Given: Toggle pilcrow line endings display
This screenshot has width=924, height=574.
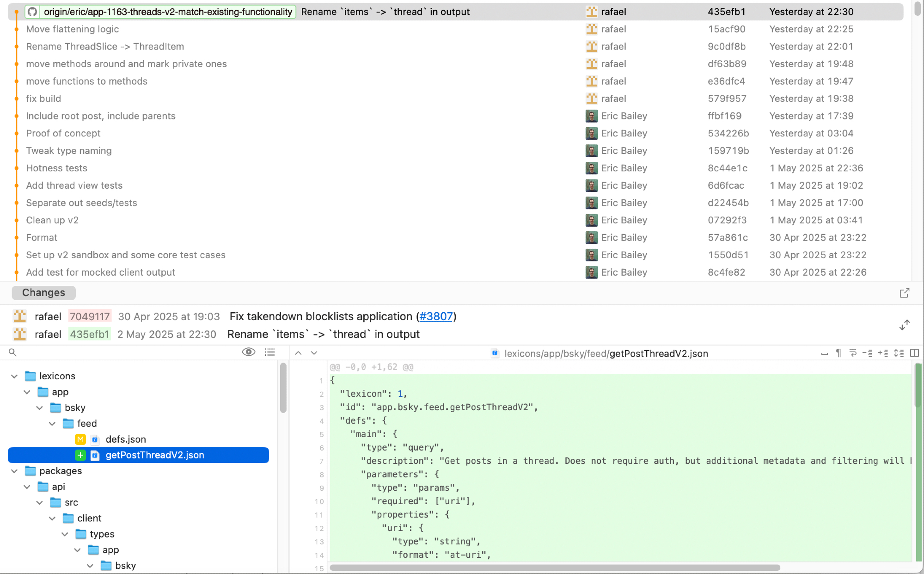Looking at the screenshot, I should coord(838,353).
